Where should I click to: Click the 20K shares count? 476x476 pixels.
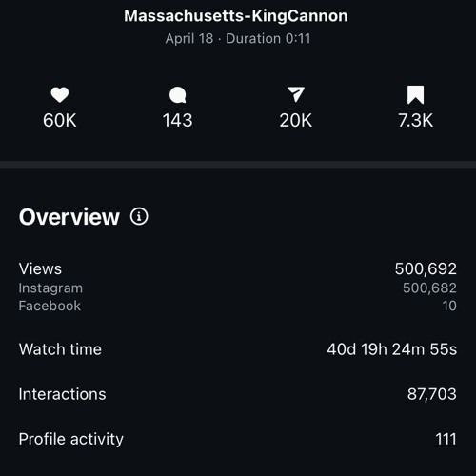coord(296,120)
